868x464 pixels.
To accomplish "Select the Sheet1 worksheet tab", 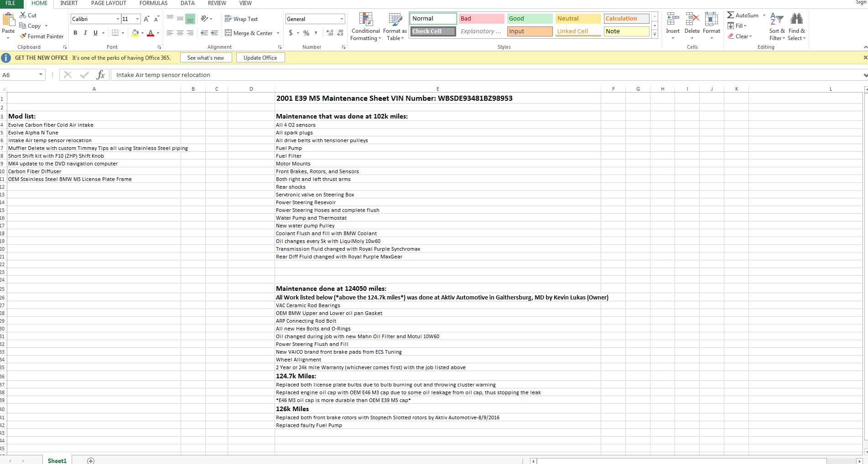I will (x=57, y=461).
